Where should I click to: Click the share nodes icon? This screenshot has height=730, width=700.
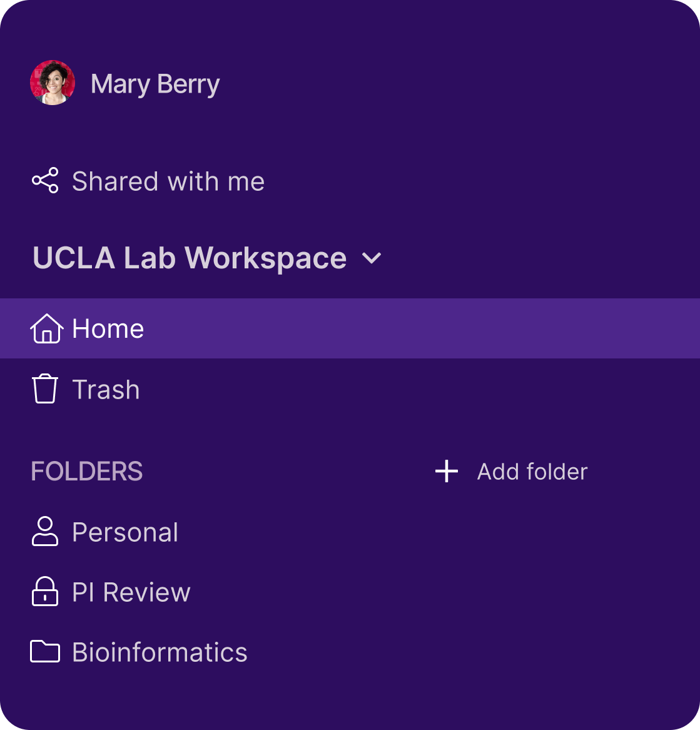pyautogui.click(x=45, y=181)
